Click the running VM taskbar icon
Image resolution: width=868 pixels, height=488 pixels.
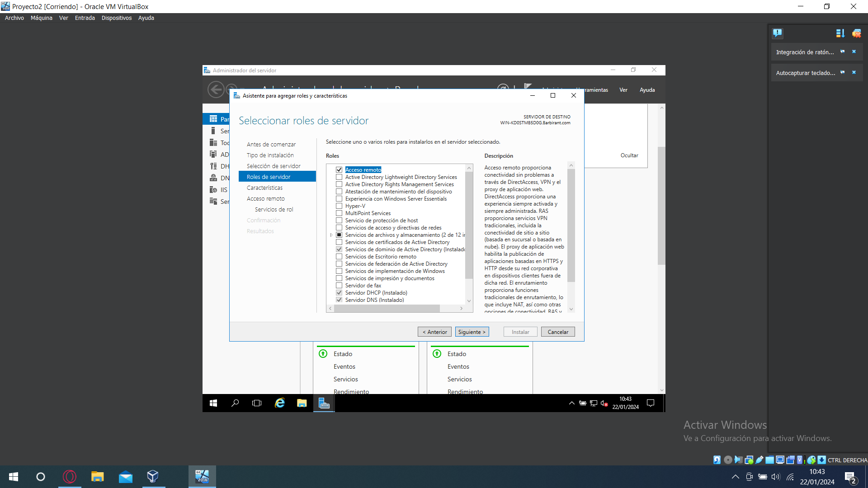[x=202, y=477]
